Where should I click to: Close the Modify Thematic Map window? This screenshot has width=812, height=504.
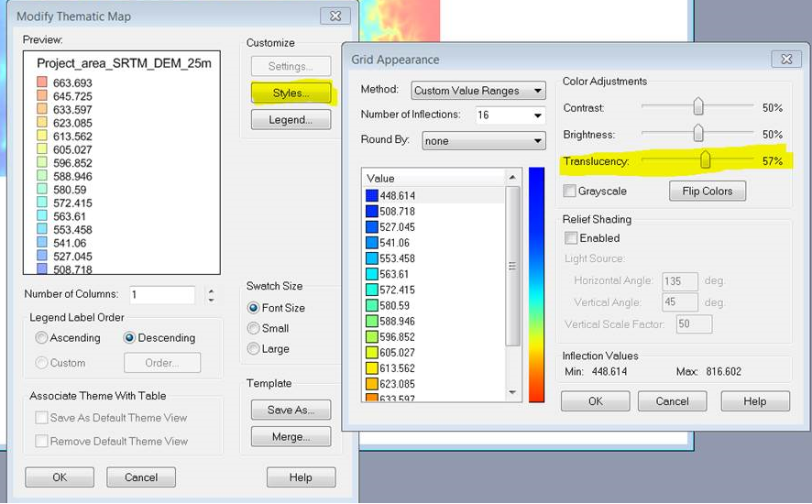tap(335, 16)
